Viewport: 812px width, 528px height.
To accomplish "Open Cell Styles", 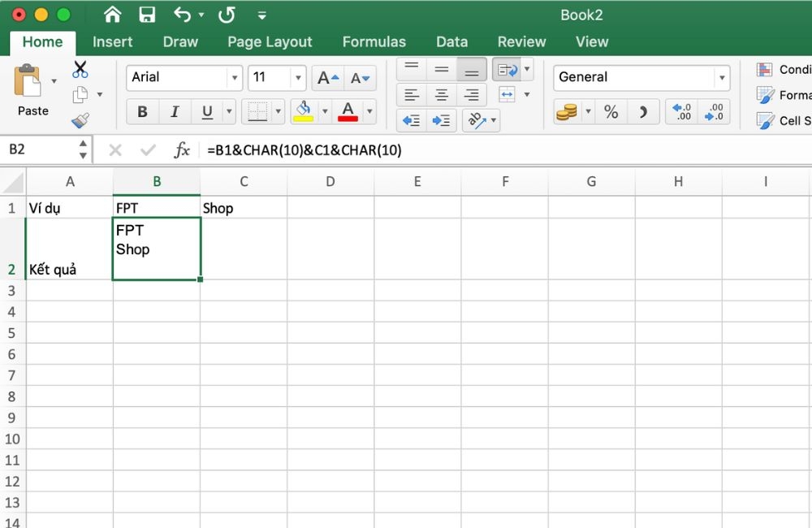I will (784, 121).
